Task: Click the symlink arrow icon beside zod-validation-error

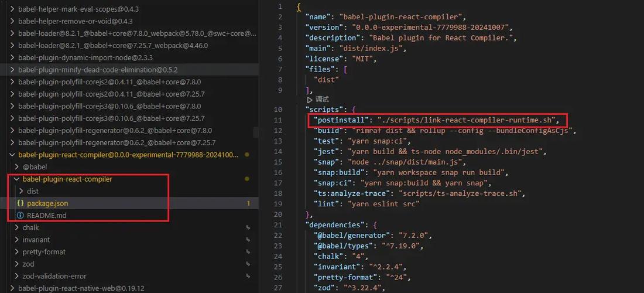Action: (248, 276)
